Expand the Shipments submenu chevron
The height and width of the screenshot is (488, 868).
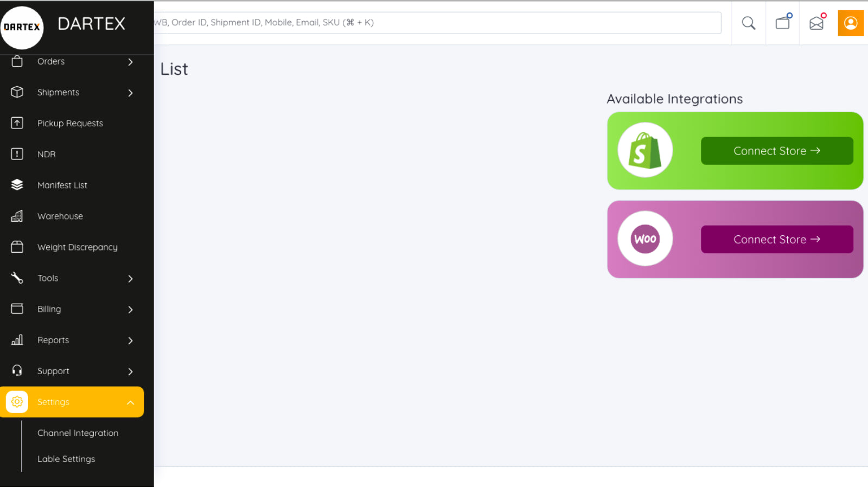(130, 93)
